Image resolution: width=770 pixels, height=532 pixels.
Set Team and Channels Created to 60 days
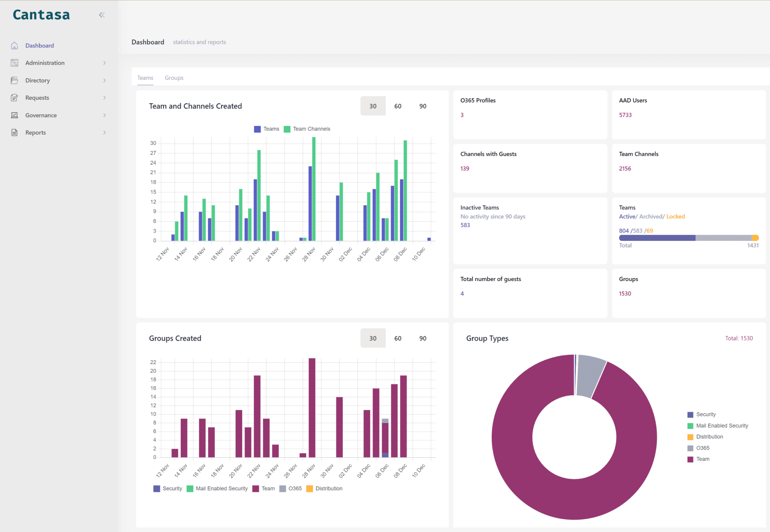point(398,106)
